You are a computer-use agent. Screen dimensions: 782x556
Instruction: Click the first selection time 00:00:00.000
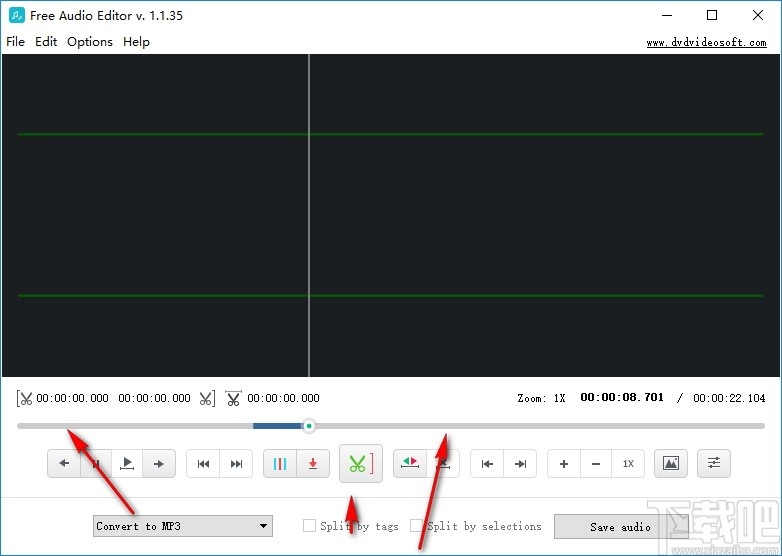coord(72,398)
